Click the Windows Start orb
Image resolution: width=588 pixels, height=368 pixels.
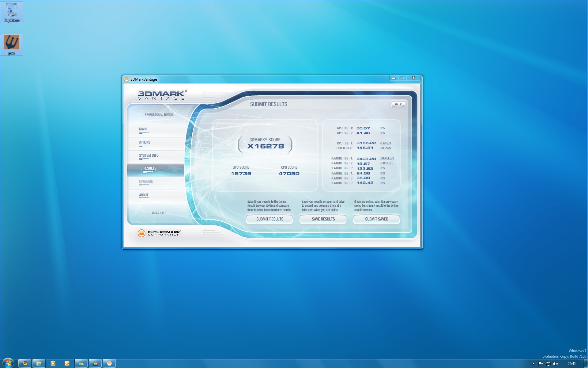click(8, 363)
